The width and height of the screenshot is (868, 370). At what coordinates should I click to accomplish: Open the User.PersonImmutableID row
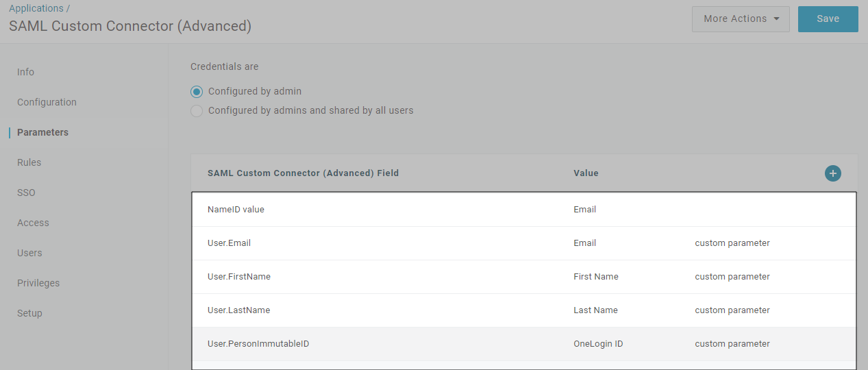point(258,344)
